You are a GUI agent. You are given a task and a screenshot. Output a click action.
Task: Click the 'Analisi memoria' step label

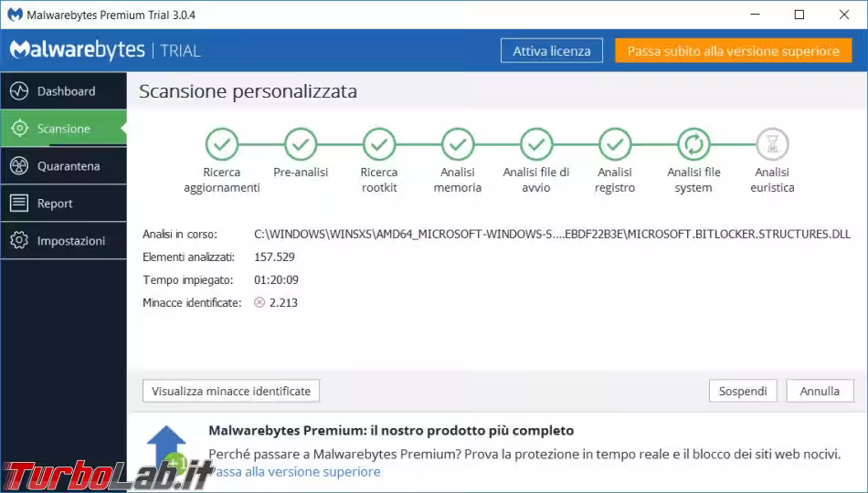458,180
